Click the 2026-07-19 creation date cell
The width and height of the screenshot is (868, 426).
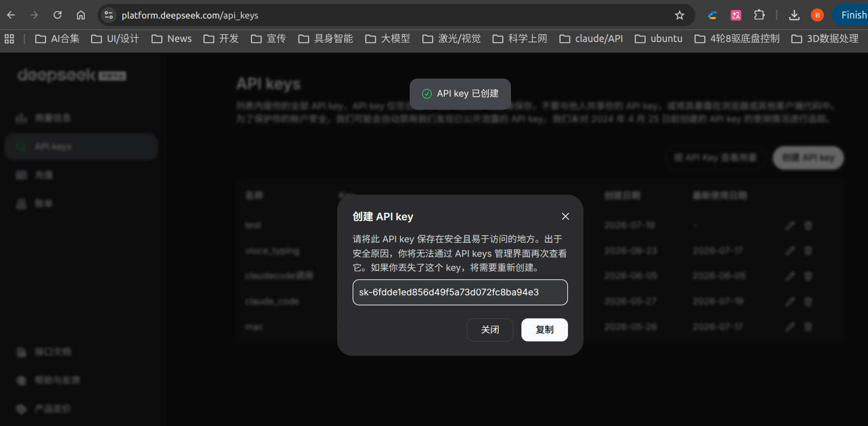click(630, 225)
